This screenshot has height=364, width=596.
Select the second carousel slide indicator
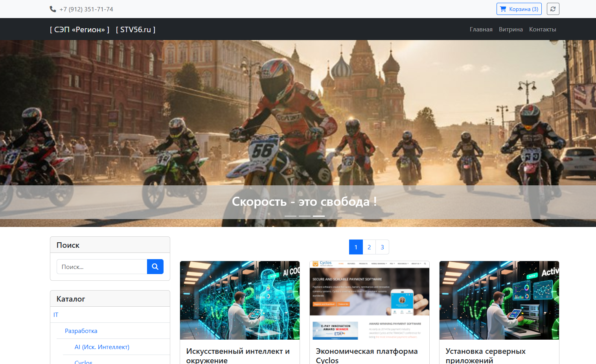click(305, 216)
